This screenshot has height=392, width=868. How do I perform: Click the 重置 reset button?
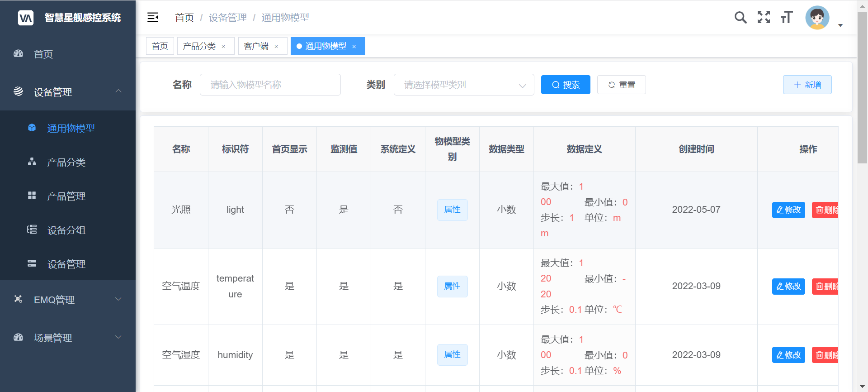622,85
